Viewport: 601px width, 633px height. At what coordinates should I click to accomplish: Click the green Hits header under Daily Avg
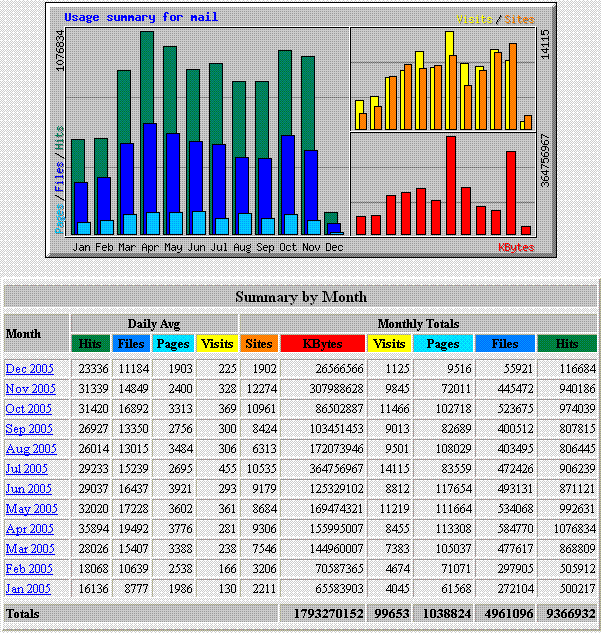90,344
